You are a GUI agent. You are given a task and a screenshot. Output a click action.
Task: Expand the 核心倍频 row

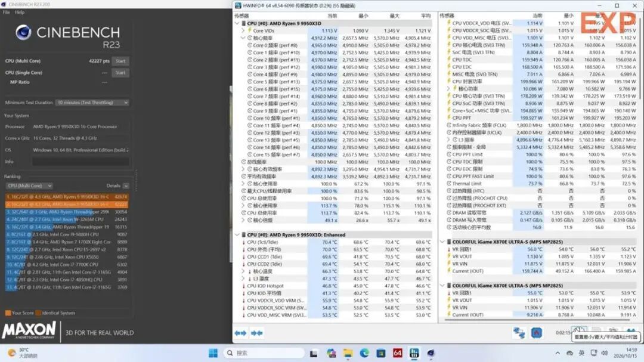(x=243, y=220)
